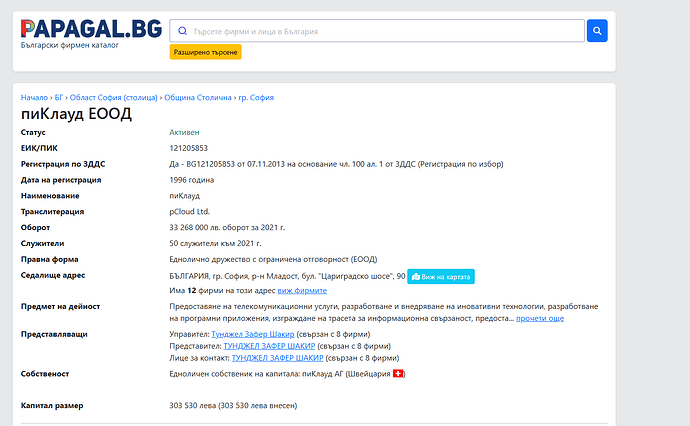Go to Начало breadcrumb
This screenshot has height=426, width=690.
pyautogui.click(x=34, y=98)
